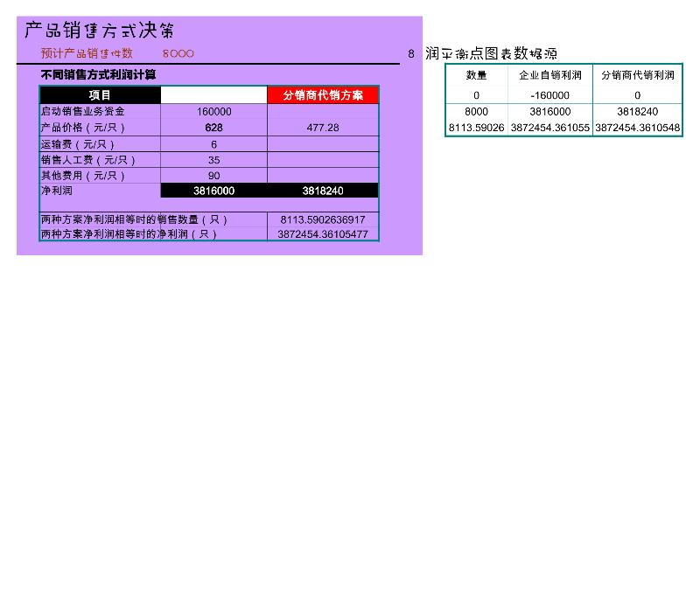Click the 160000 startup funds cell
The height and width of the screenshot is (612, 700).
(213, 112)
